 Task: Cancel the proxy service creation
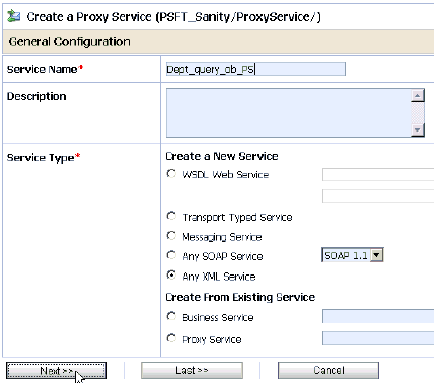click(x=328, y=371)
